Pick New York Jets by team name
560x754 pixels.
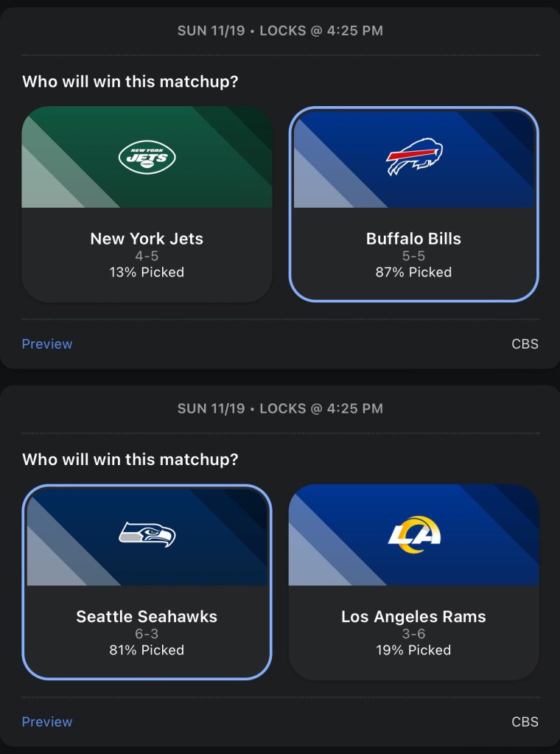tap(147, 239)
